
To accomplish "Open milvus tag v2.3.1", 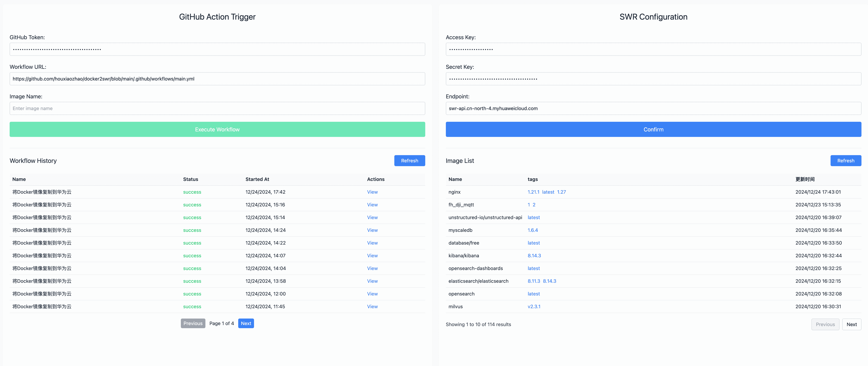I will [534, 306].
